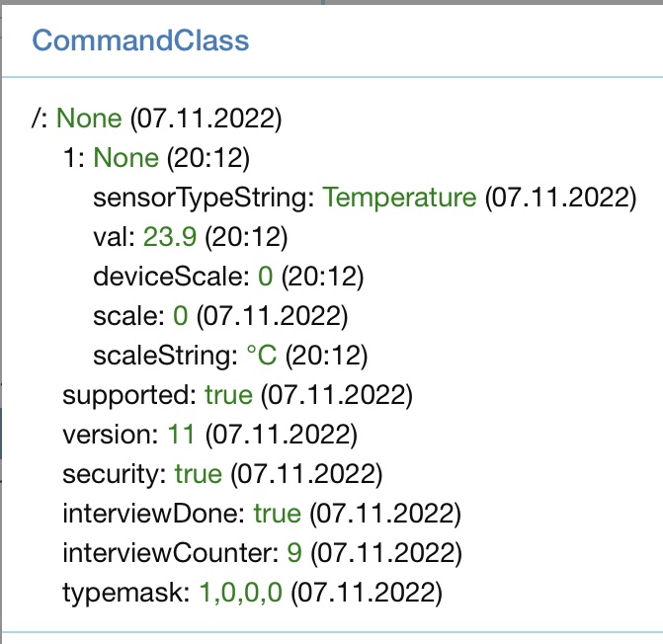Click the typemask 1,0,0,0 value
The image size is (663, 644).
click(241, 593)
